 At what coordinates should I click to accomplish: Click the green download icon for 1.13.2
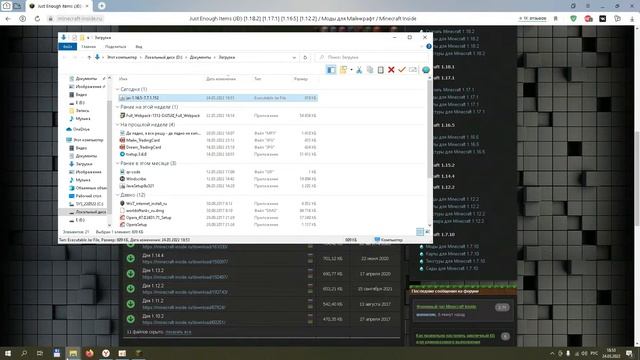131,273
